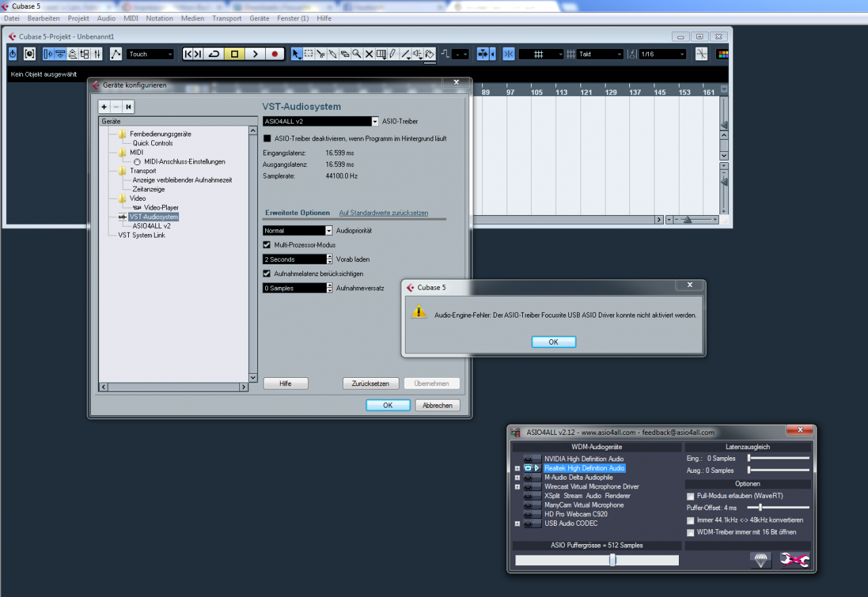Select MIDI-Anschluss-Einstellungen tree item
This screenshot has width=868, height=597.
(x=184, y=162)
